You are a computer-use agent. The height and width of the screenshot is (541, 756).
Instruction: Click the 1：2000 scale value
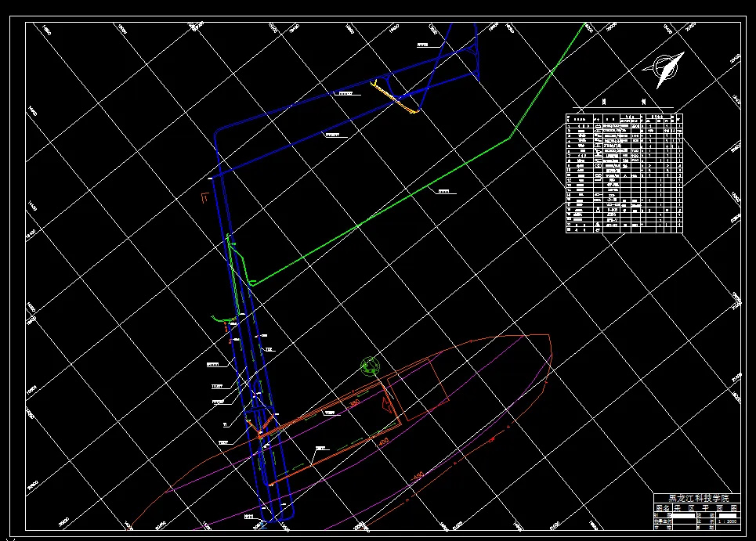coord(728,521)
